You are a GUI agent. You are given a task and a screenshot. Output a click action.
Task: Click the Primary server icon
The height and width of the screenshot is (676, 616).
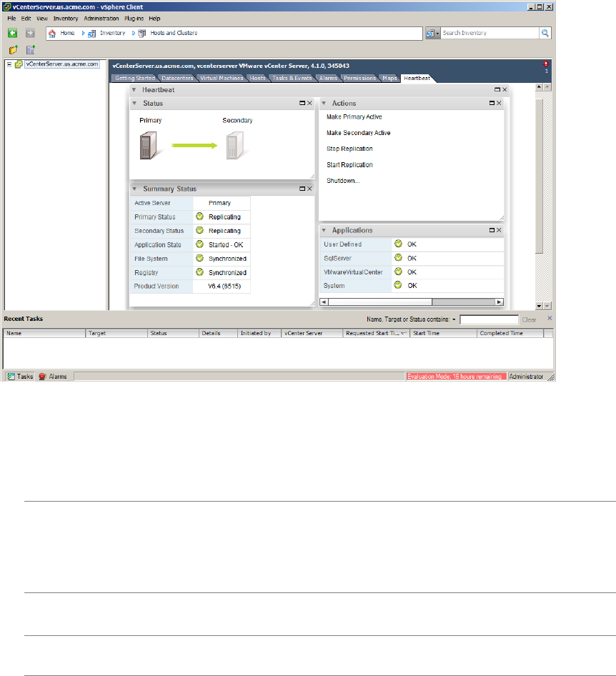tap(149, 146)
